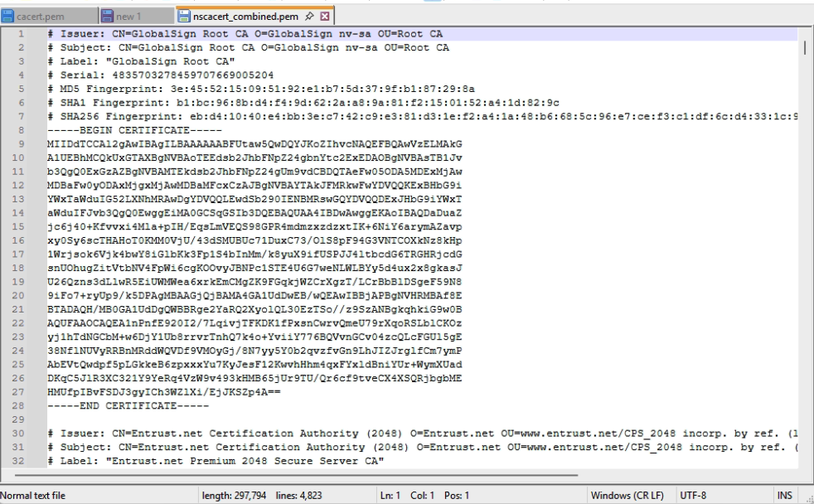Click the 'Entrust.net Premium 2048 Secure Server CA' label line
This screenshot has height=504, width=814.
tap(216, 460)
